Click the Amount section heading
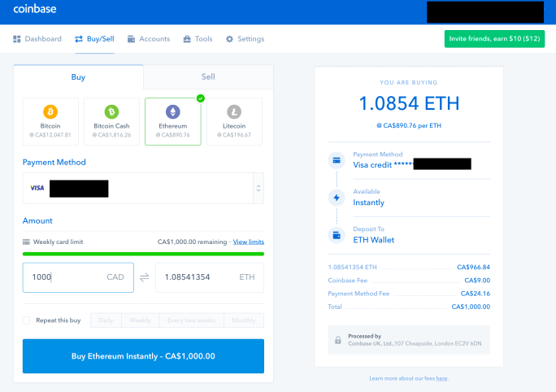556x392 pixels. click(x=37, y=220)
